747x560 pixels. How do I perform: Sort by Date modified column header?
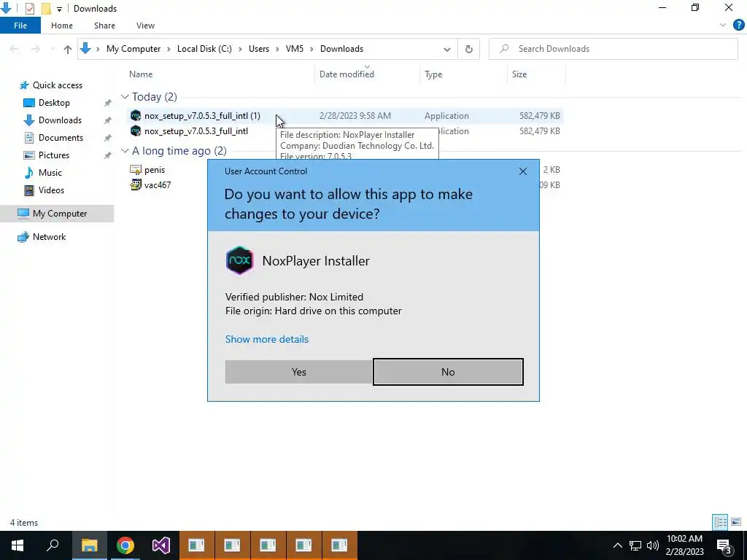click(x=347, y=74)
